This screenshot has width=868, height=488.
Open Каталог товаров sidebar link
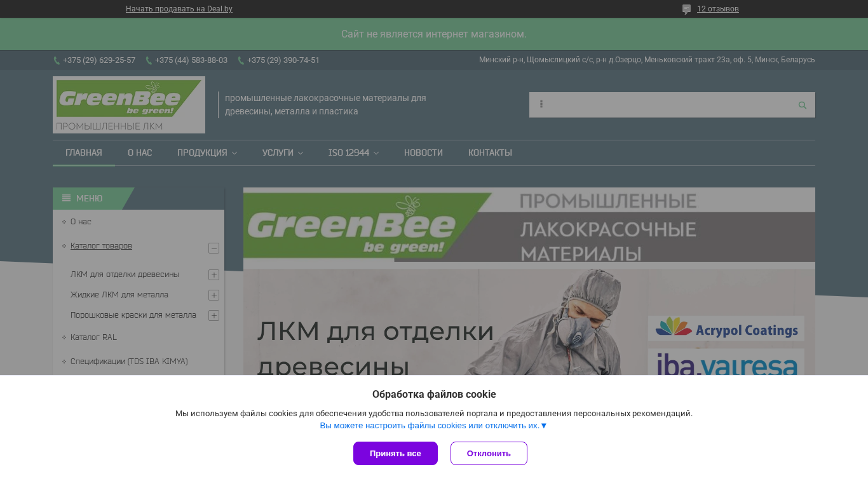tap(101, 246)
